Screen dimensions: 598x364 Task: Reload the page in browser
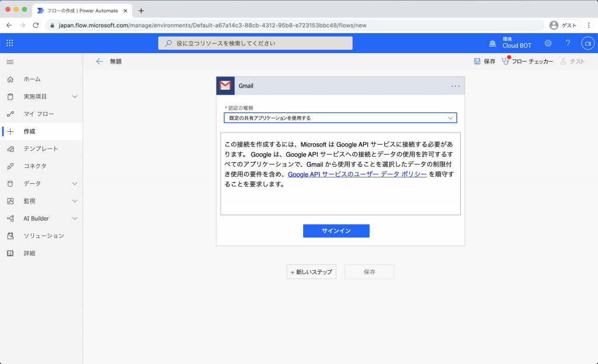pos(36,25)
